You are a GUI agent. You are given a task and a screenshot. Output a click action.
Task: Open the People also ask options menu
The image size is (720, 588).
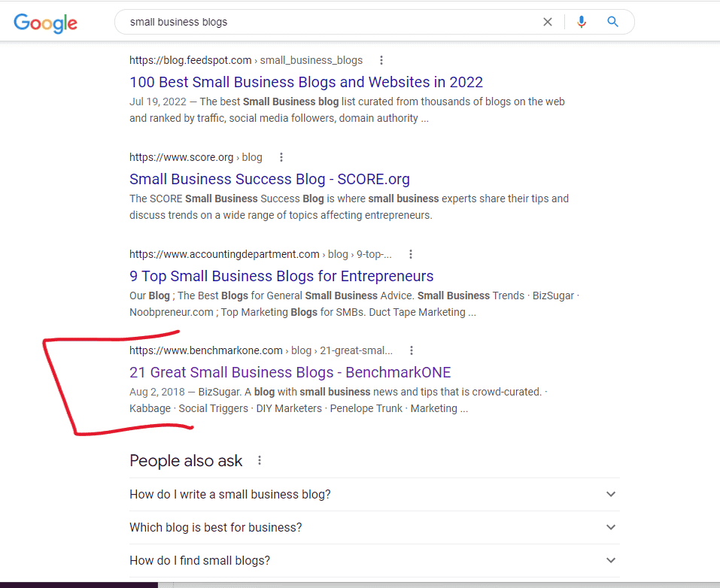260,460
